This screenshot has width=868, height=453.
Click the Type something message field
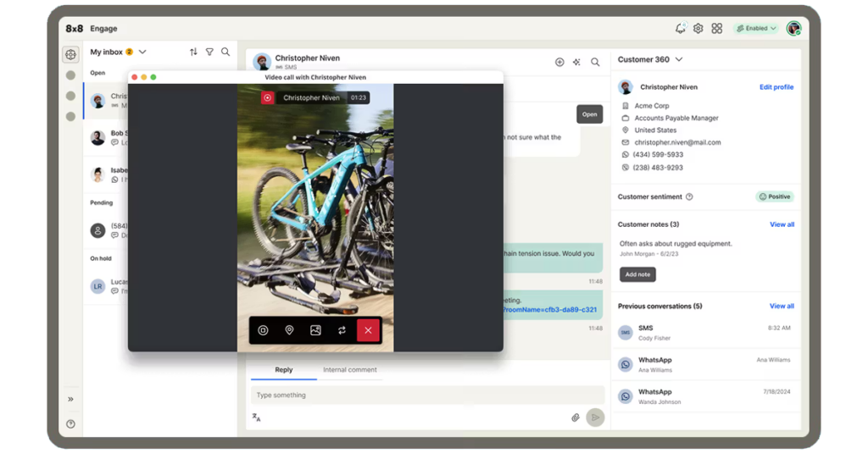(x=427, y=395)
